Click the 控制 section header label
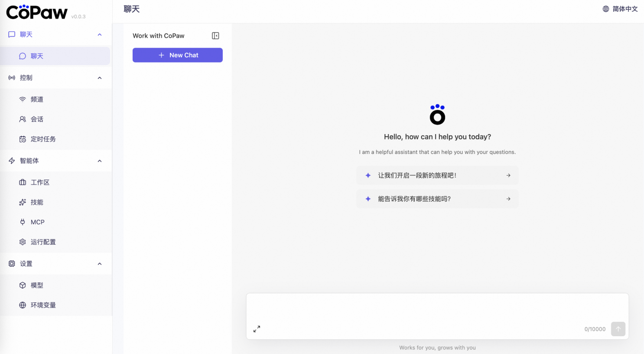This screenshot has width=644, height=354. (26, 78)
